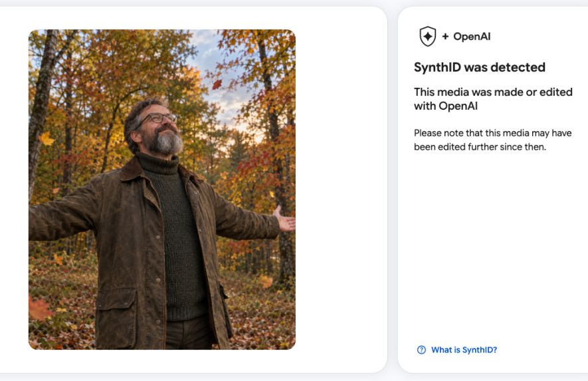Click the man's glasses in the photo
Viewport: 588px width, 381px height.
click(157, 118)
